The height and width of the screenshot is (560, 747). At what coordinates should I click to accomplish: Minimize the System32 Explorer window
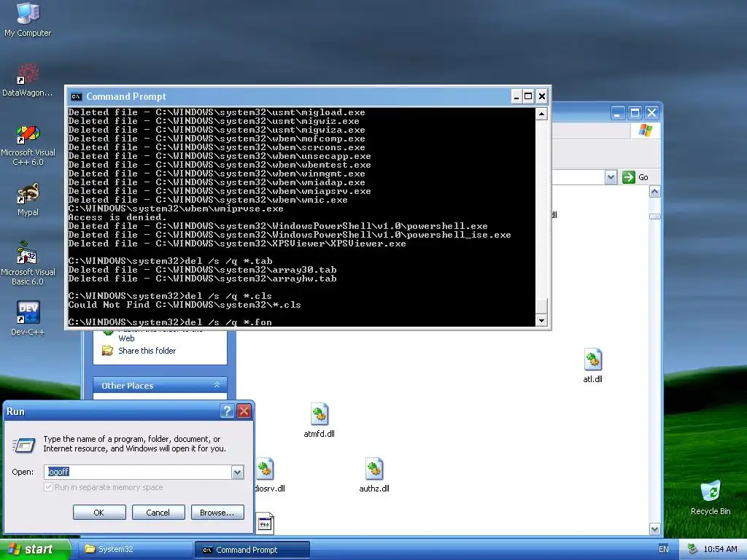[618, 113]
